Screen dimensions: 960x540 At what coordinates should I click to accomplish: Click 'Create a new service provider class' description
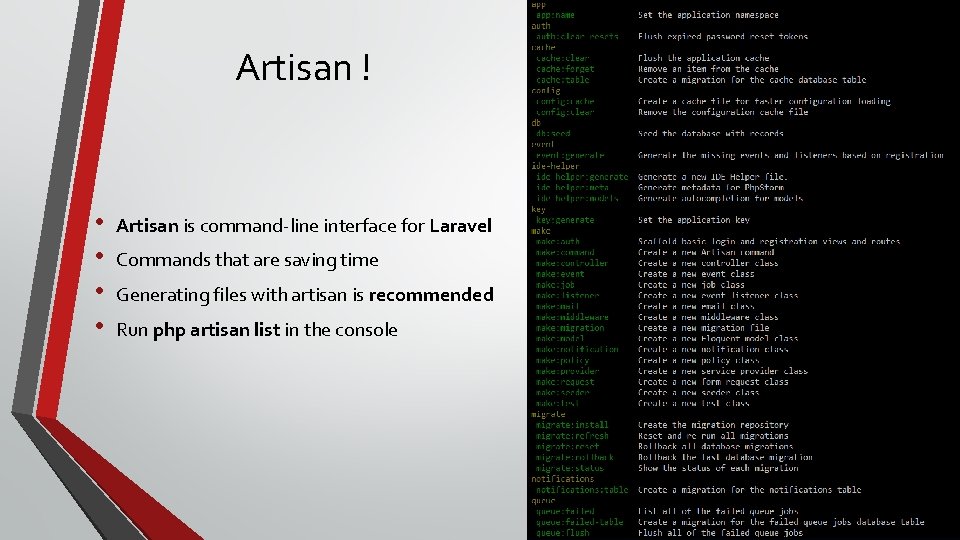click(723, 371)
